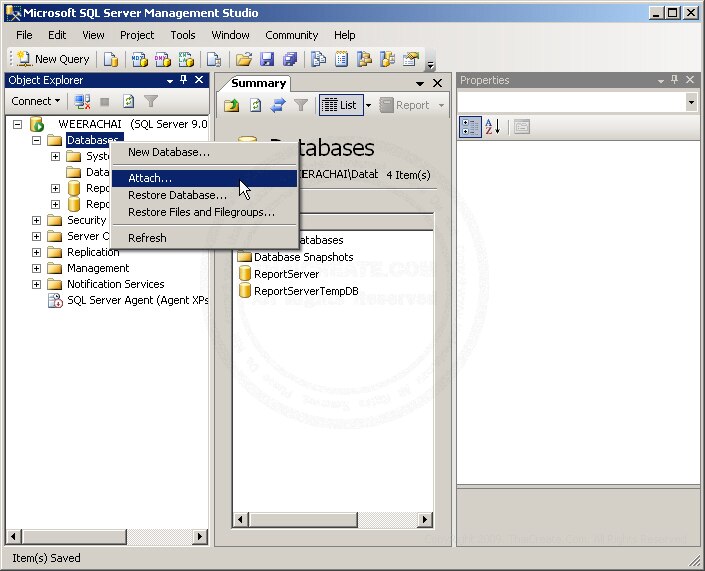Click the SQL Server Mobile Query icon
This screenshot has width=705, height=571.
pos(214,59)
